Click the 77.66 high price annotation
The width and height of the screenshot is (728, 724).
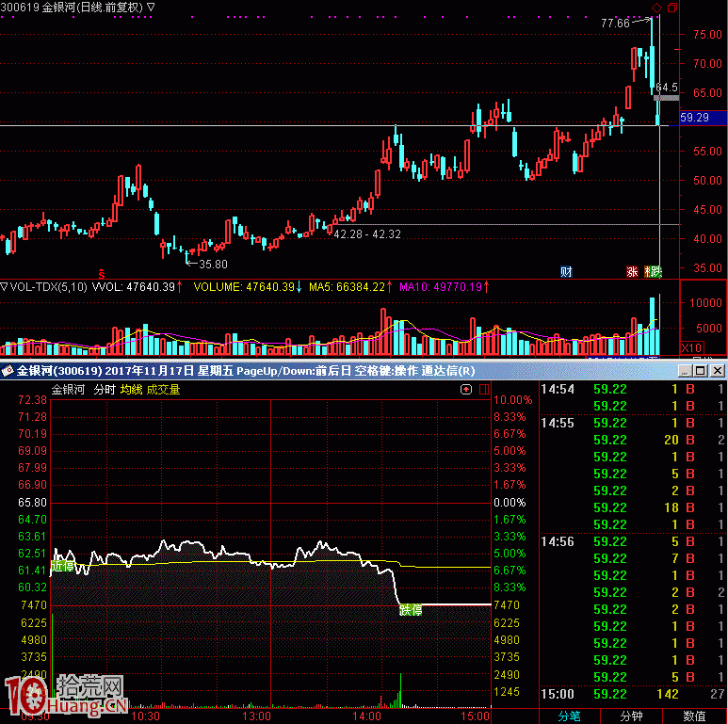pyautogui.click(x=615, y=24)
